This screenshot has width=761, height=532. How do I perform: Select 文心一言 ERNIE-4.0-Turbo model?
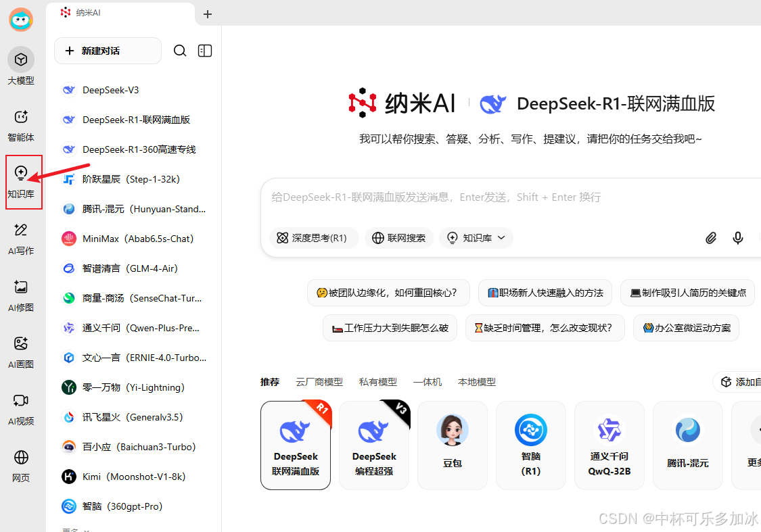[135, 358]
